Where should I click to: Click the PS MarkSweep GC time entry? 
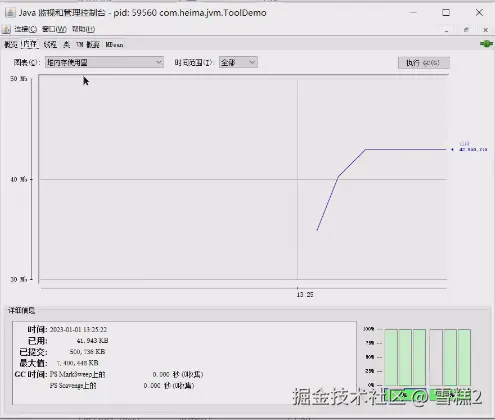(126, 374)
